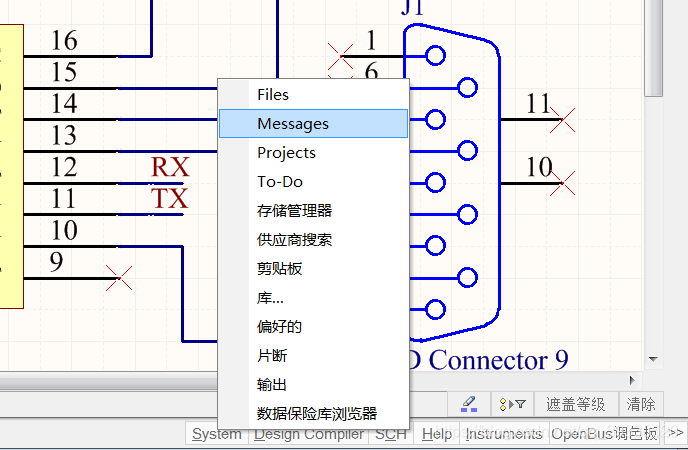688x450 pixels.
Task: Click the horizontal scrollbar thumb
Action: (x=109, y=381)
